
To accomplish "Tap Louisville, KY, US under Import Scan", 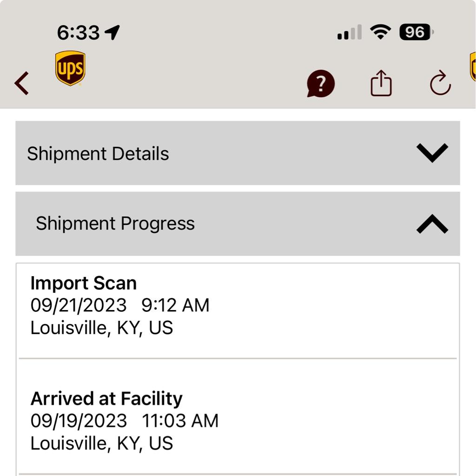I will point(102,328).
